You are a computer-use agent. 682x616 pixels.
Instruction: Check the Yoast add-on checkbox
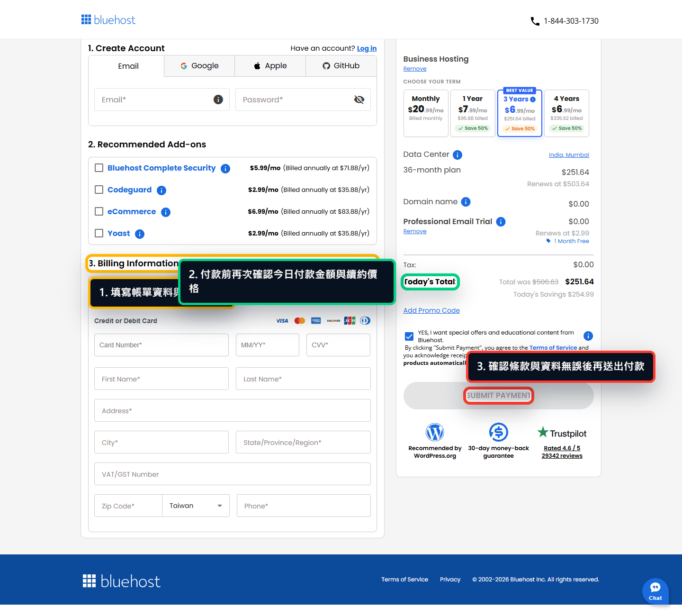(99, 233)
